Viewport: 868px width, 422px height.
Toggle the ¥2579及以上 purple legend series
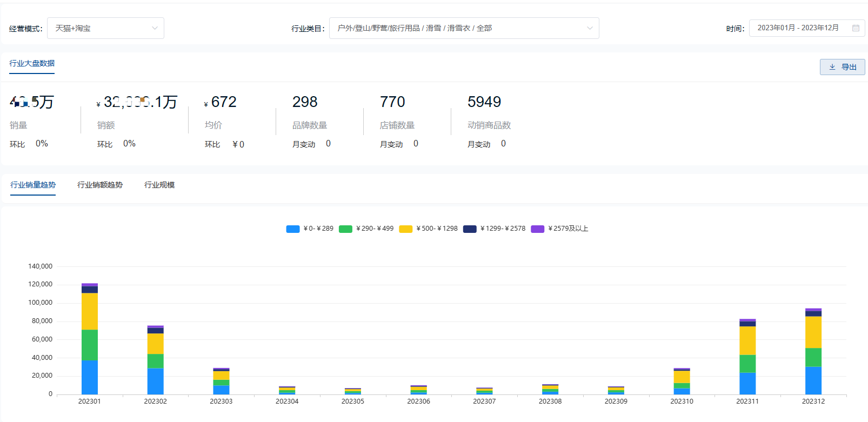coord(560,229)
